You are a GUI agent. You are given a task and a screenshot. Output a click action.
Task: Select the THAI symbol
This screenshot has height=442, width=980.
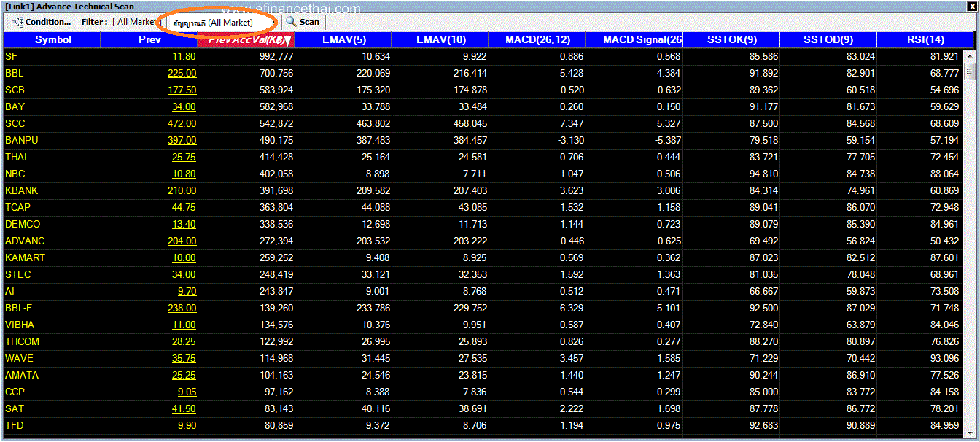16,157
